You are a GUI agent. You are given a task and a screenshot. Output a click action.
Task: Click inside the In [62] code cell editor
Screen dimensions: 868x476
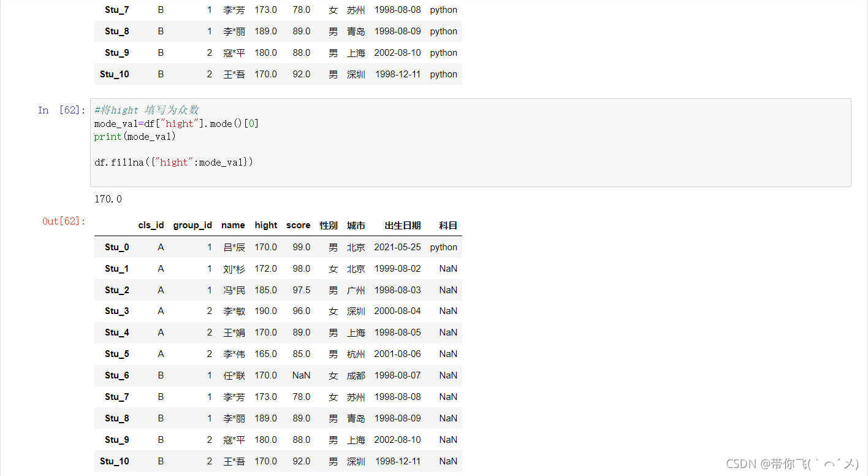coord(470,142)
